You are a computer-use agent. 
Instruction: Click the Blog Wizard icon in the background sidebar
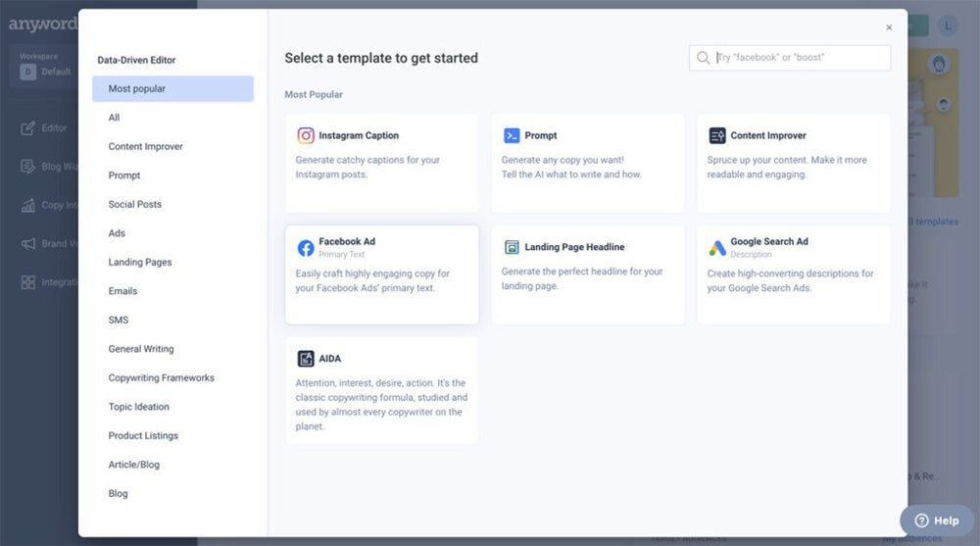click(x=28, y=167)
